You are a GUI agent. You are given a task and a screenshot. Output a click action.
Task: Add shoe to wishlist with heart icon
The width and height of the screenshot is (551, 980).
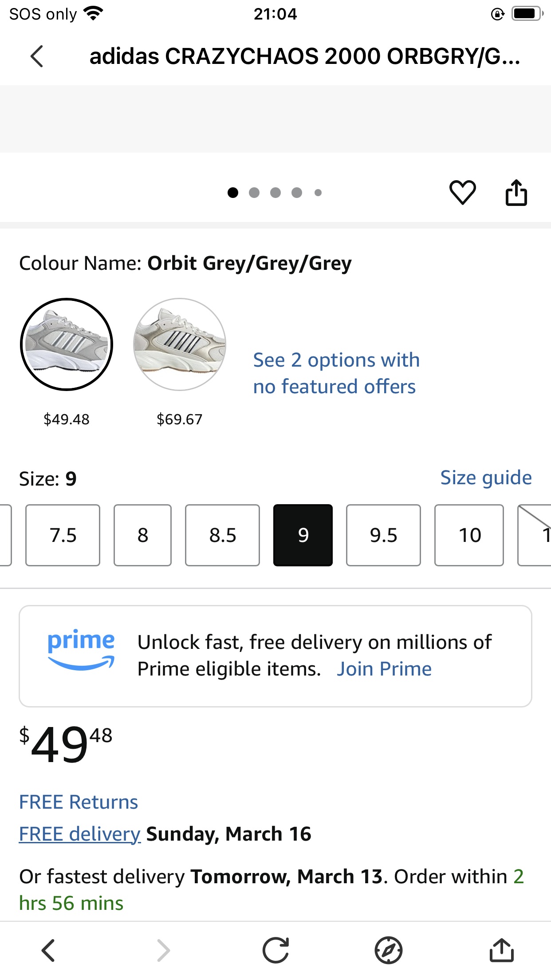coord(462,193)
